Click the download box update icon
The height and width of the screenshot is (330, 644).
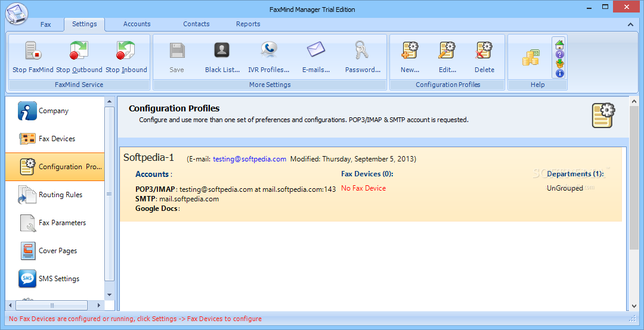[559, 64]
